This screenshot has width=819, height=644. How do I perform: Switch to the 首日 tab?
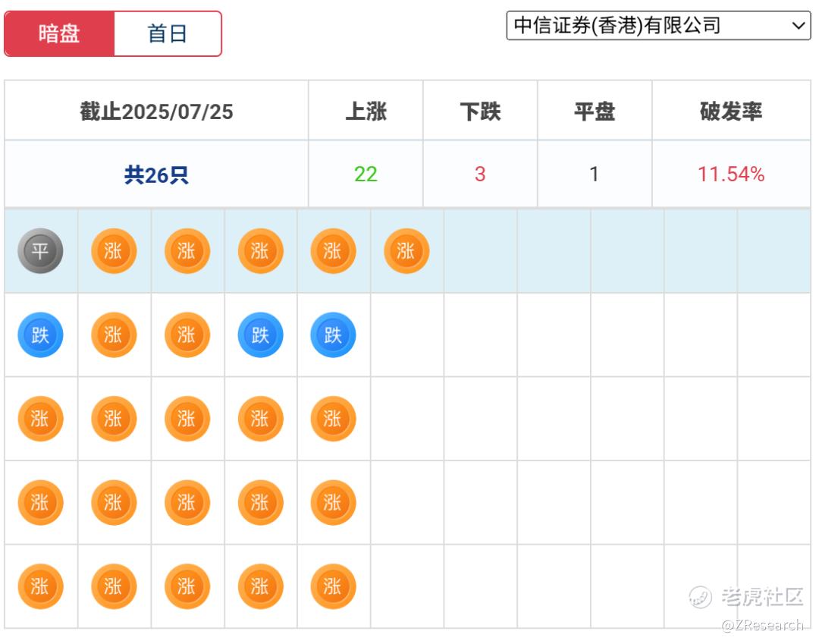pyautogui.click(x=168, y=33)
